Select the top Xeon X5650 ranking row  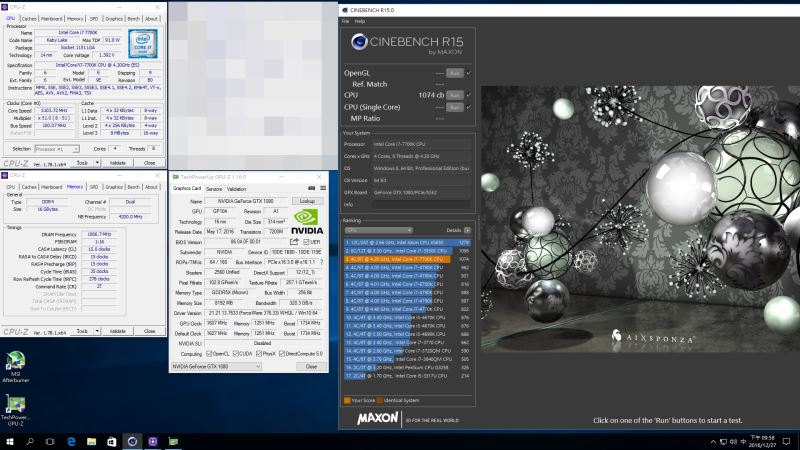(407, 243)
